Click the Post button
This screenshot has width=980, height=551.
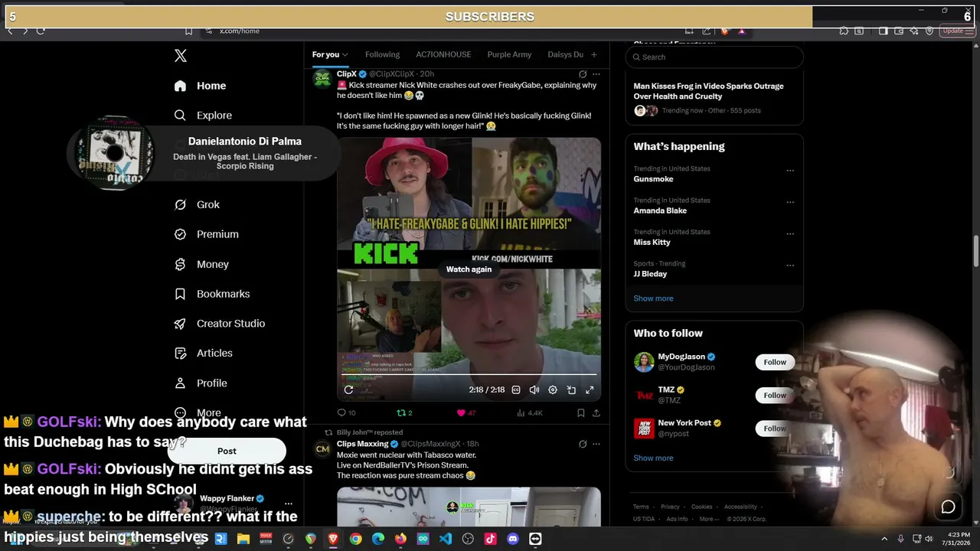pos(227,452)
